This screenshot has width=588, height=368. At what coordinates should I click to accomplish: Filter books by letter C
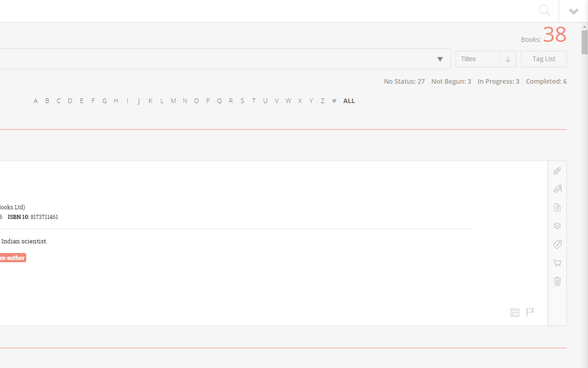click(58, 101)
